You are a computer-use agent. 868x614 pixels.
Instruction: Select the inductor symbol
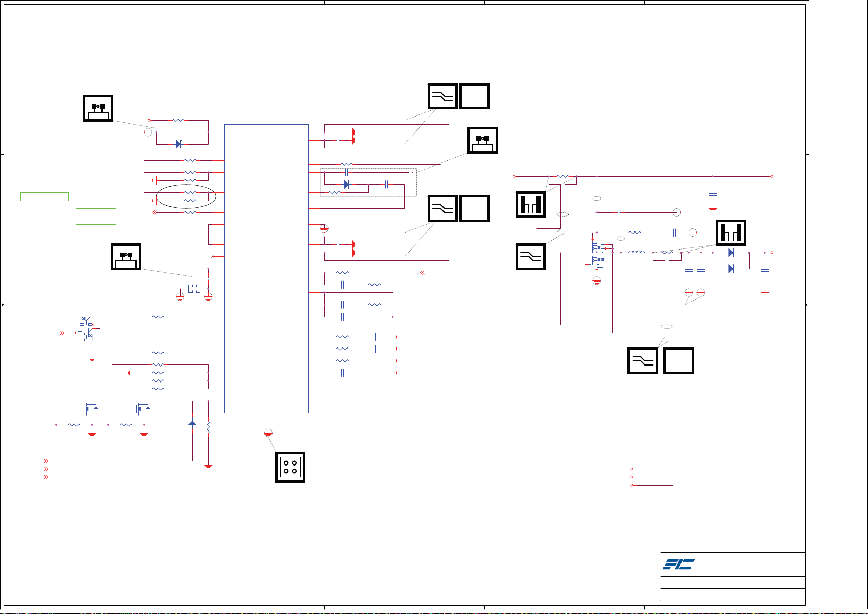637,252
